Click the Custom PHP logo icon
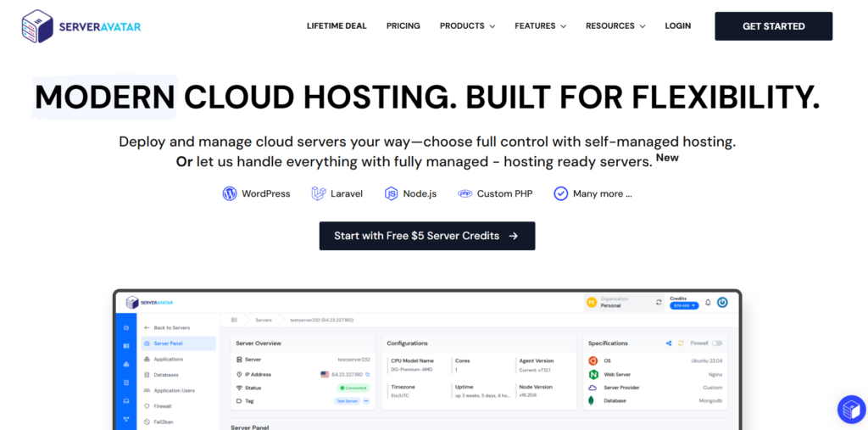 tap(465, 194)
